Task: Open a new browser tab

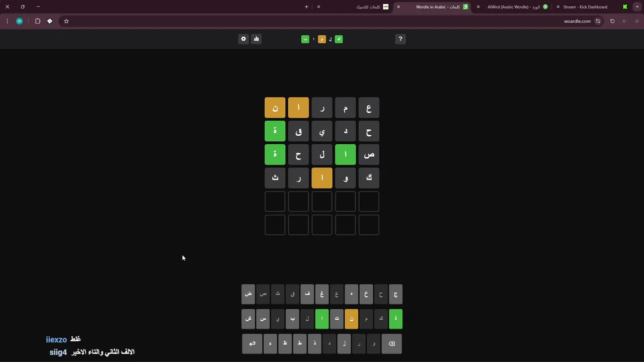Action: click(306, 7)
